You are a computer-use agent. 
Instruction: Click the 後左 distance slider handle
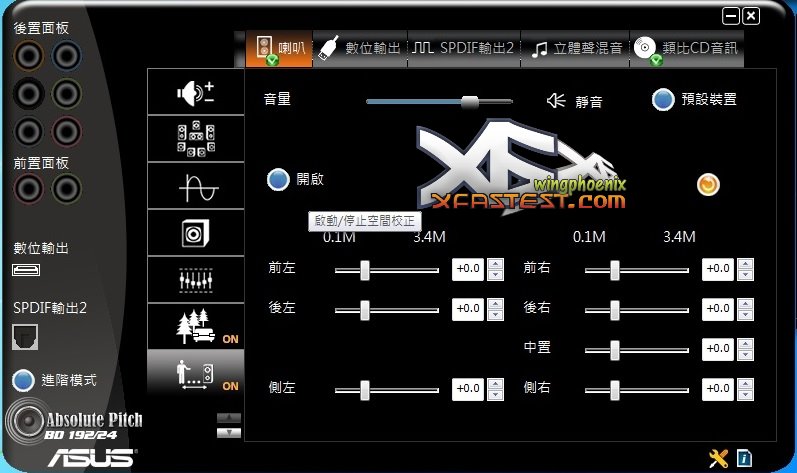365,310
